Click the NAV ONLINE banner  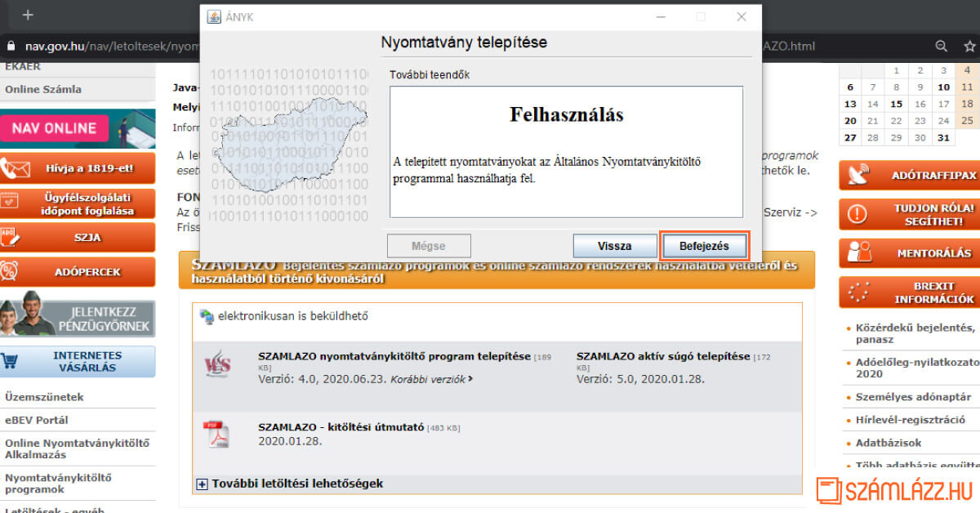(x=78, y=128)
